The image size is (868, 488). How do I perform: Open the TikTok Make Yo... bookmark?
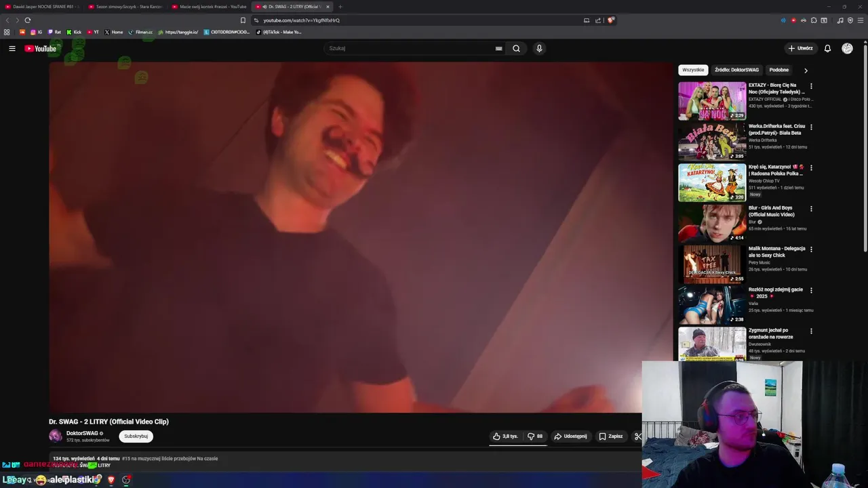coord(279,32)
